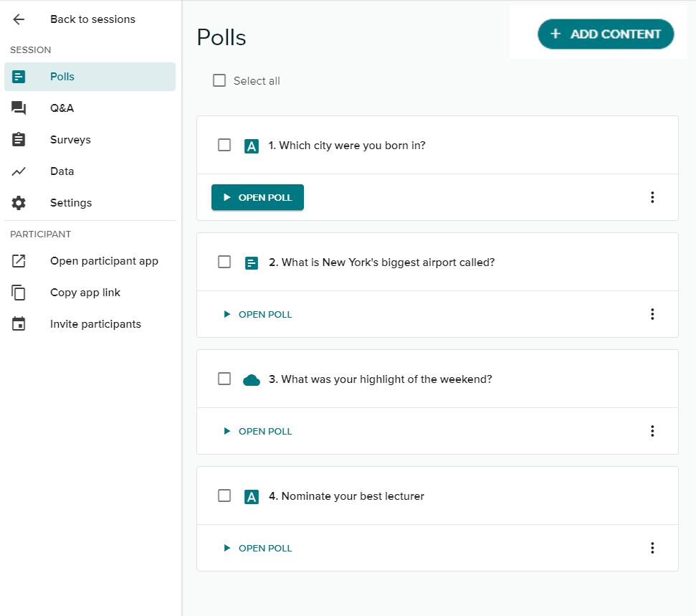The height and width of the screenshot is (616, 696).
Task: Open poll 'Nominate your best lecturer'
Action: point(257,548)
